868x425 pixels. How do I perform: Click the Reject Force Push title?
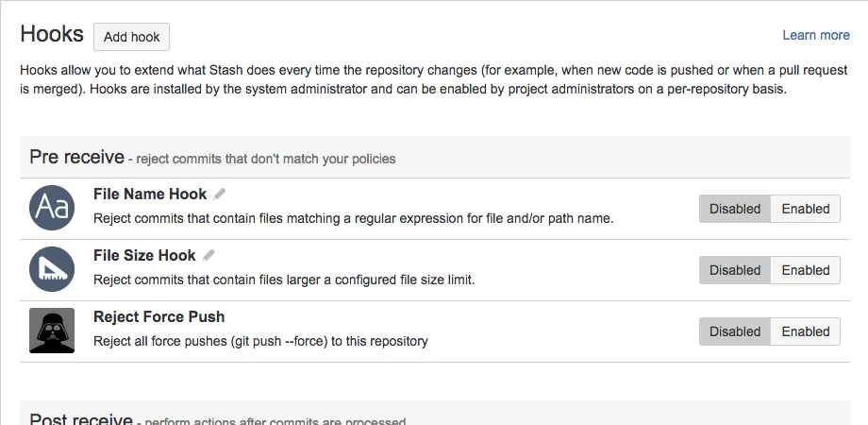(x=159, y=317)
